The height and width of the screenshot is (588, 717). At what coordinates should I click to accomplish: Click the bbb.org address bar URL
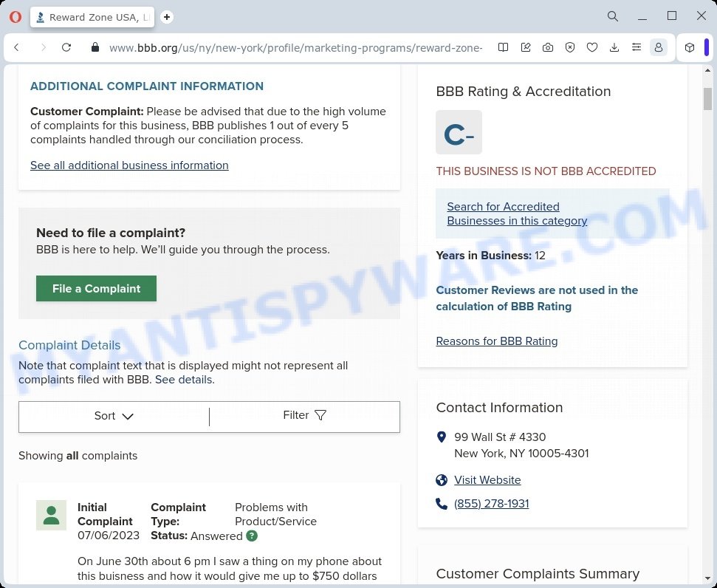point(295,47)
